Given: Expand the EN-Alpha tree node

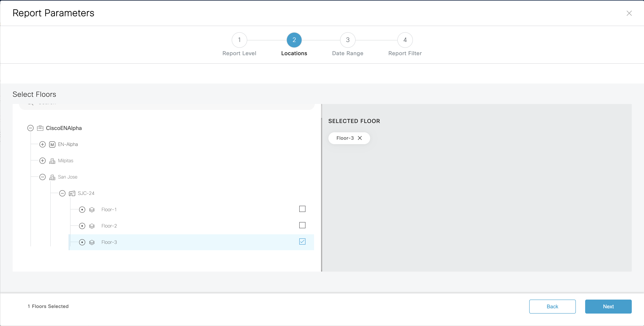Looking at the screenshot, I should [43, 145].
